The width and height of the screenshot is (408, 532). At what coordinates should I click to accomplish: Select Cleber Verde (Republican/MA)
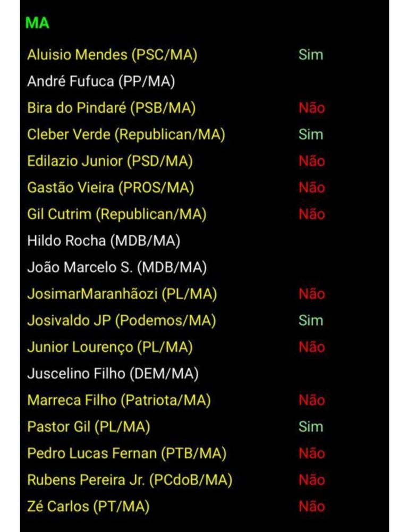pyautogui.click(x=126, y=134)
